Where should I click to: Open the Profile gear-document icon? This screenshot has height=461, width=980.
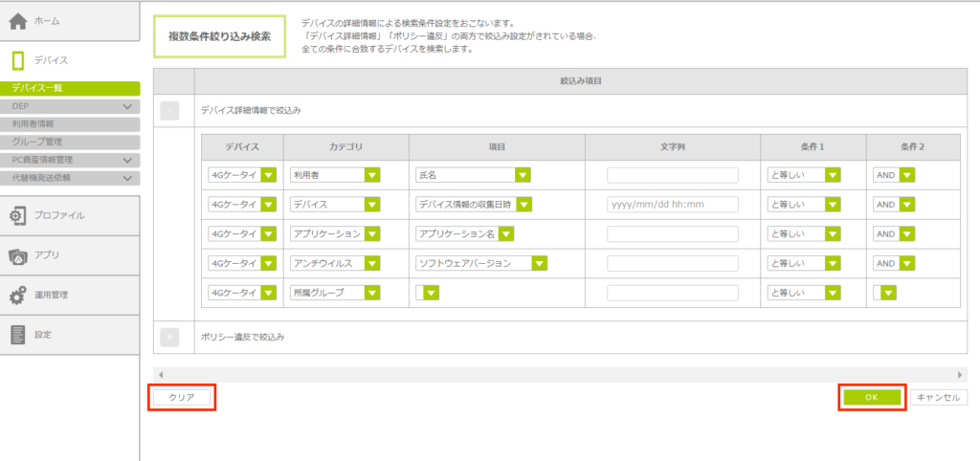coord(17,216)
